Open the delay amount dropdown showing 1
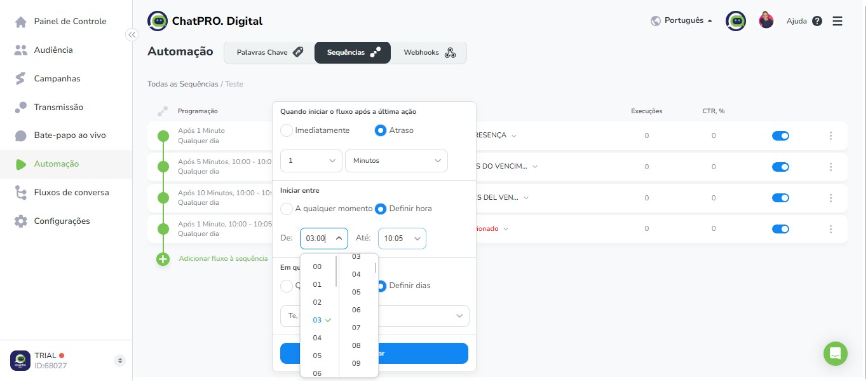 click(311, 161)
